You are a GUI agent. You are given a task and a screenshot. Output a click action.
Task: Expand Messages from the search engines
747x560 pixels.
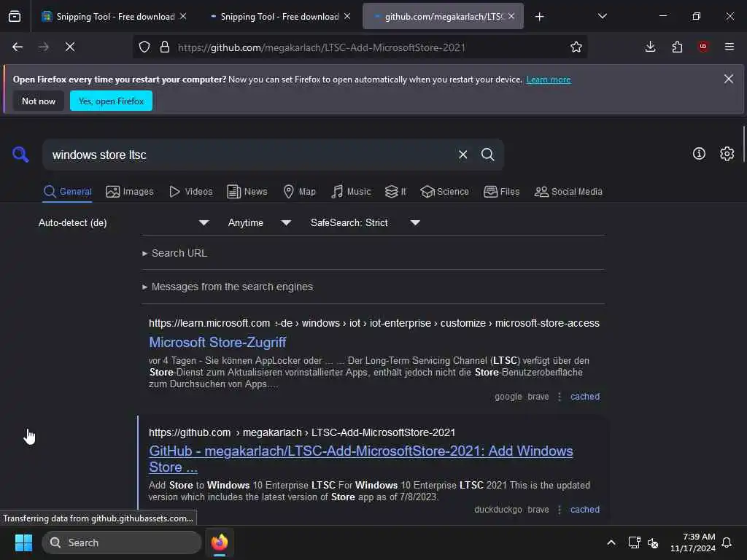(x=228, y=287)
